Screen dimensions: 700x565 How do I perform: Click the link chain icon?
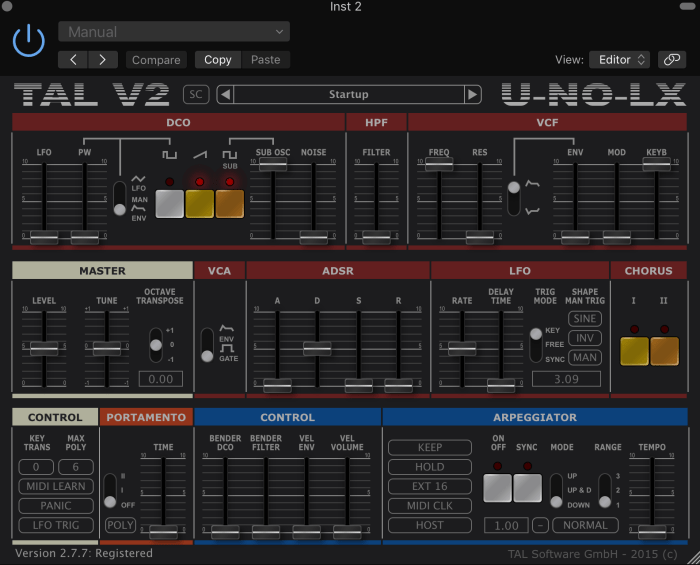[674, 59]
